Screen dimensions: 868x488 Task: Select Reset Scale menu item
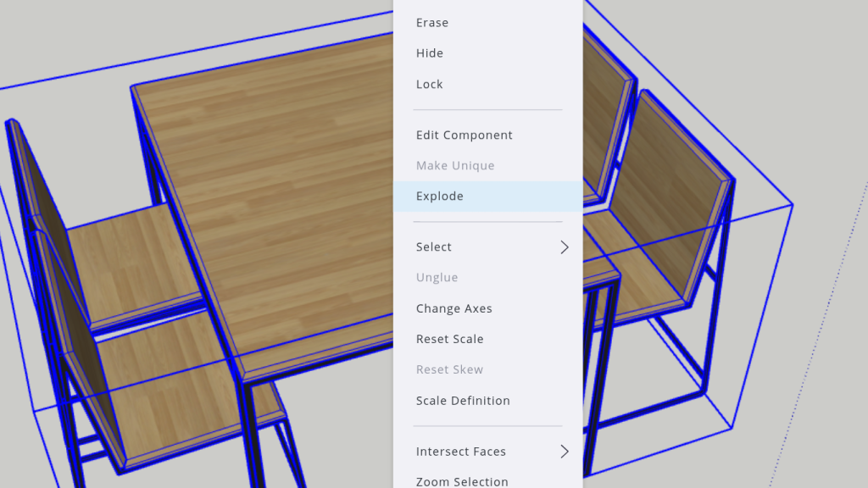point(449,340)
